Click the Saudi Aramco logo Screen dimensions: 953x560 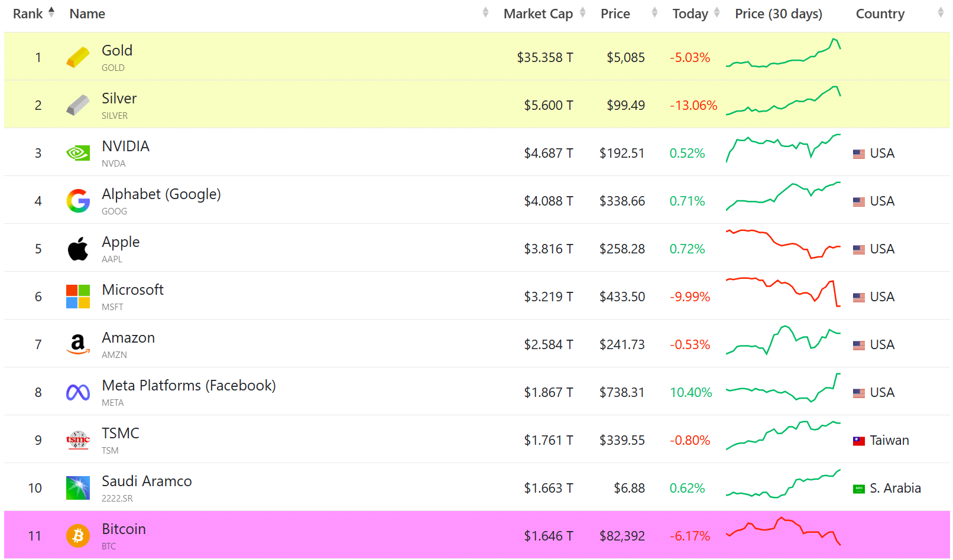[x=77, y=487]
